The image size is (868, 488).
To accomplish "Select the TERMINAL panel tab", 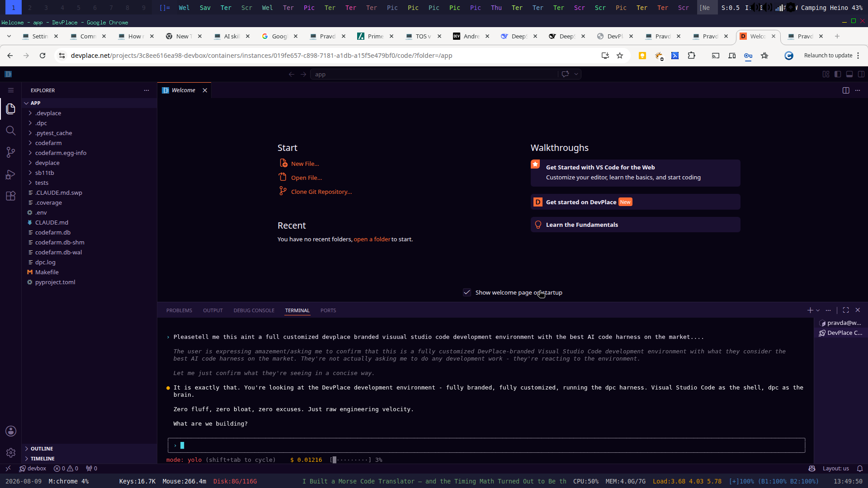I will (297, 310).
